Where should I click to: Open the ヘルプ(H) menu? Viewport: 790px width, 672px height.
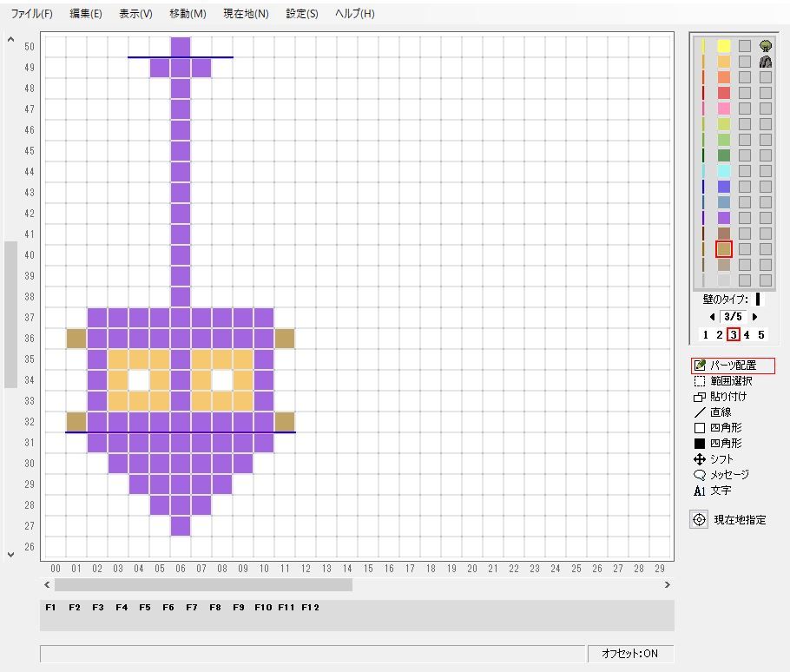coord(355,14)
